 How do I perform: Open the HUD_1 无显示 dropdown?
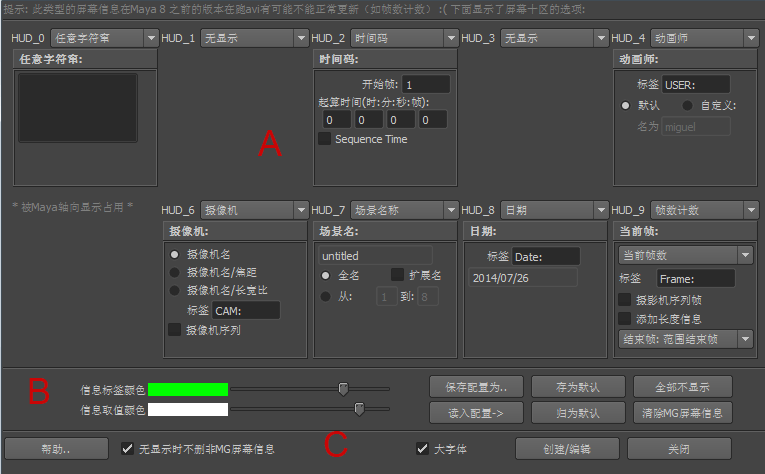point(254,38)
